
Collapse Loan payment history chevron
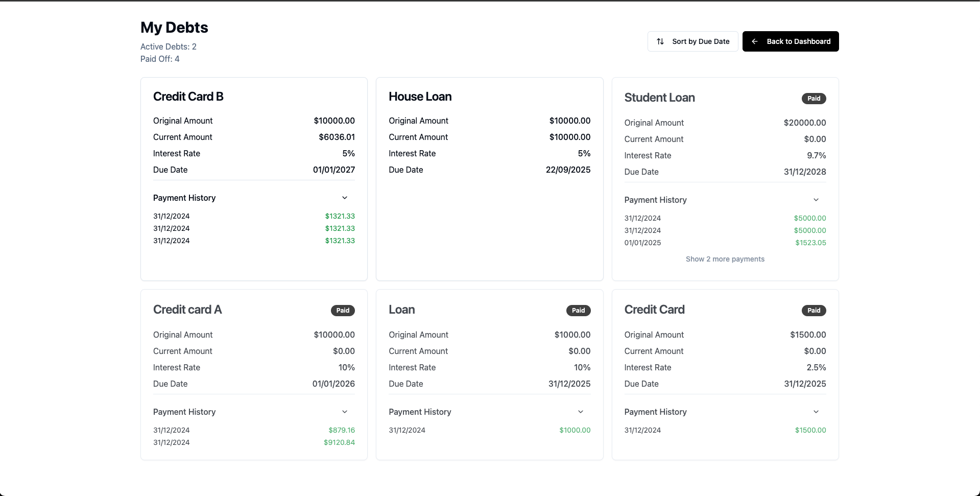coord(581,412)
